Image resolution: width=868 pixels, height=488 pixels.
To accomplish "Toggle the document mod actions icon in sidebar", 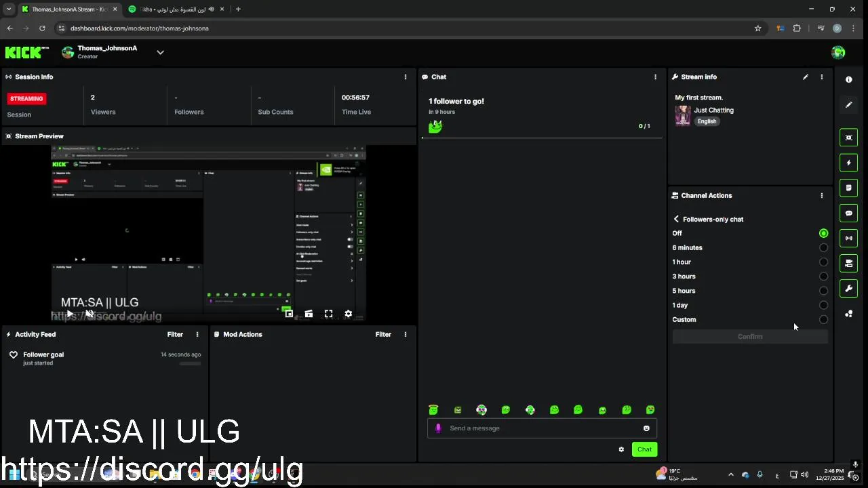I will tap(848, 188).
